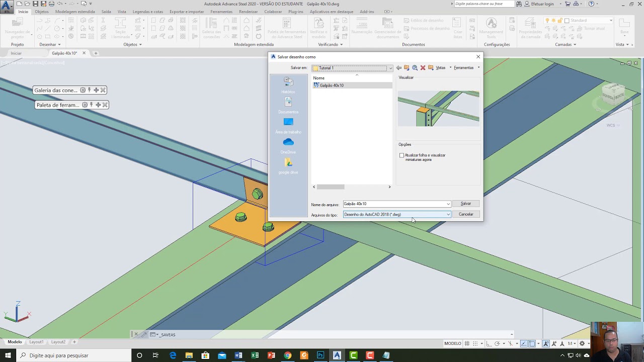Switch to the Iniciar document tab
This screenshot has width=644, height=362.
[x=16, y=53]
